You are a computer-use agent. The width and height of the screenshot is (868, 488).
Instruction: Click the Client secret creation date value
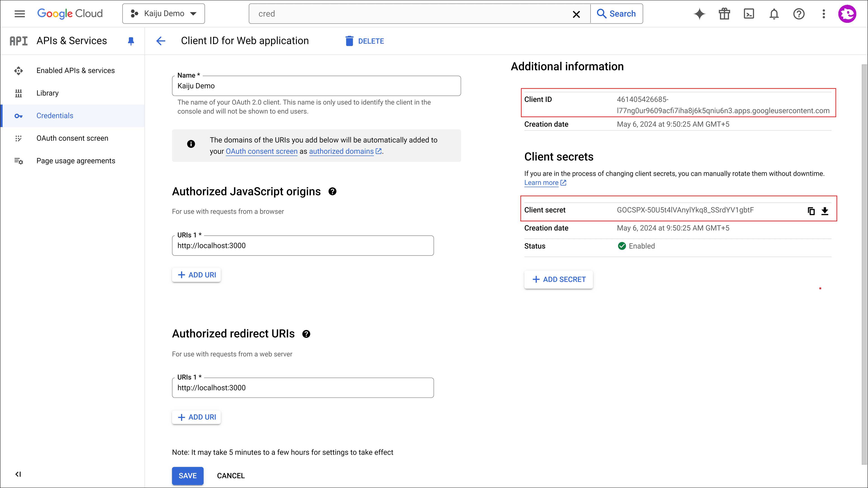tap(673, 228)
